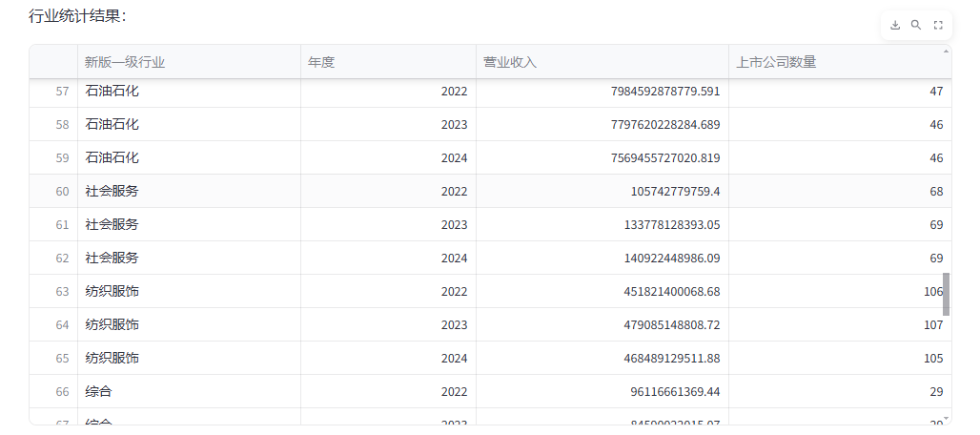Click scrollbar up arrow in table
Image resolution: width=980 pixels, height=435 pixels.
click(947, 51)
